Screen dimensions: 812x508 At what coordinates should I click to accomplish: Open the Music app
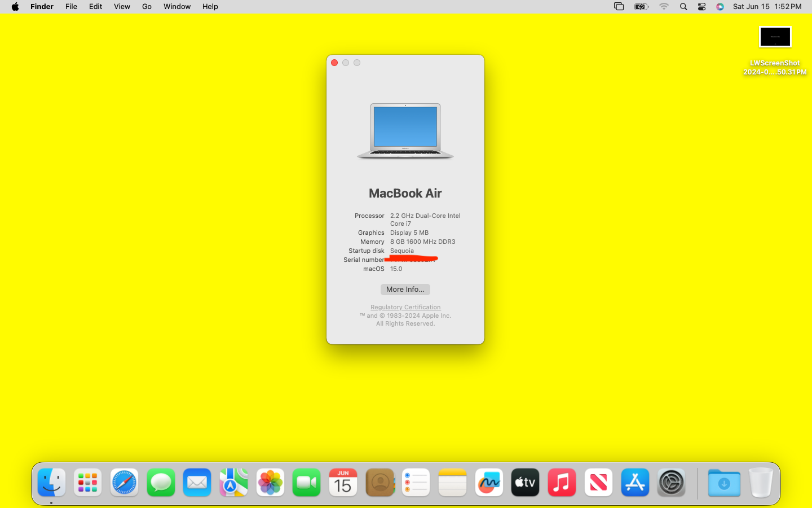pyautogui.click(x=562, y=483)
